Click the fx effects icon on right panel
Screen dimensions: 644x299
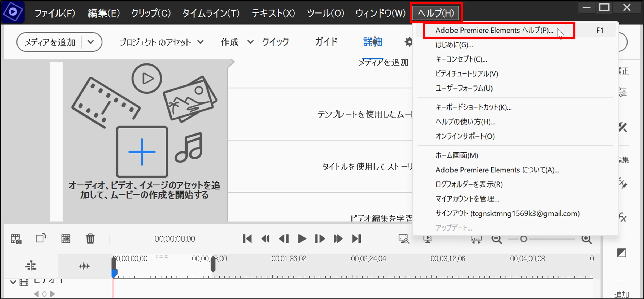tap(623, 218)
